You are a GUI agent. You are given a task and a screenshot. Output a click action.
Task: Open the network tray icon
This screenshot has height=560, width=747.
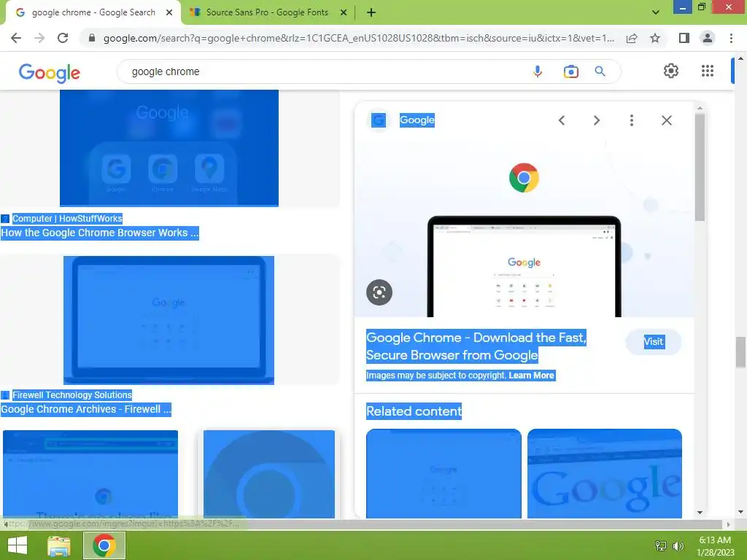pos(661,545)
